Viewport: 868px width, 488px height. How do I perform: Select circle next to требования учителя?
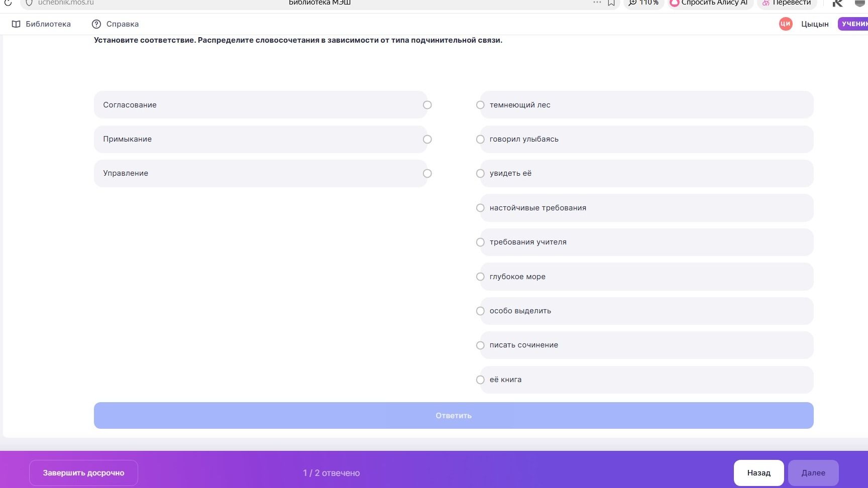[480, 242]
